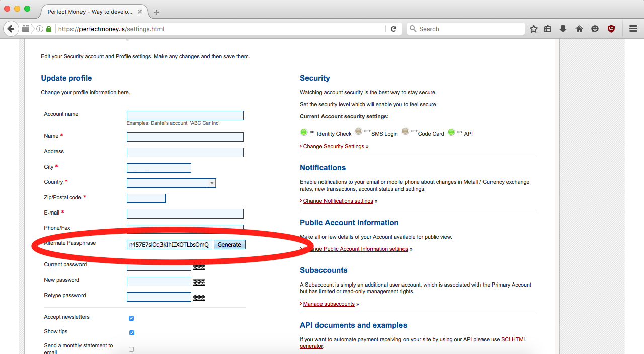This screenshot has width=644, height=354.
Task: Uncheck the Accept newsletters checkbox
Action: [x=131, y=318]
